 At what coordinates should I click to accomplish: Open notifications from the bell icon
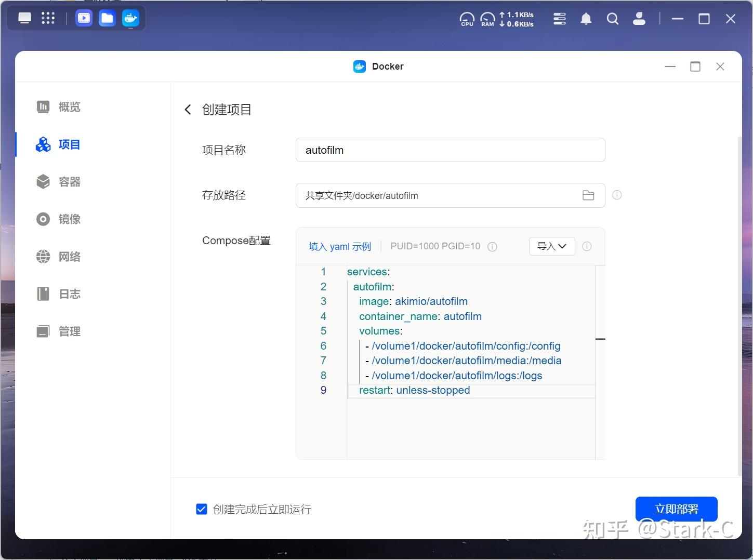click(x=586, y=18)
